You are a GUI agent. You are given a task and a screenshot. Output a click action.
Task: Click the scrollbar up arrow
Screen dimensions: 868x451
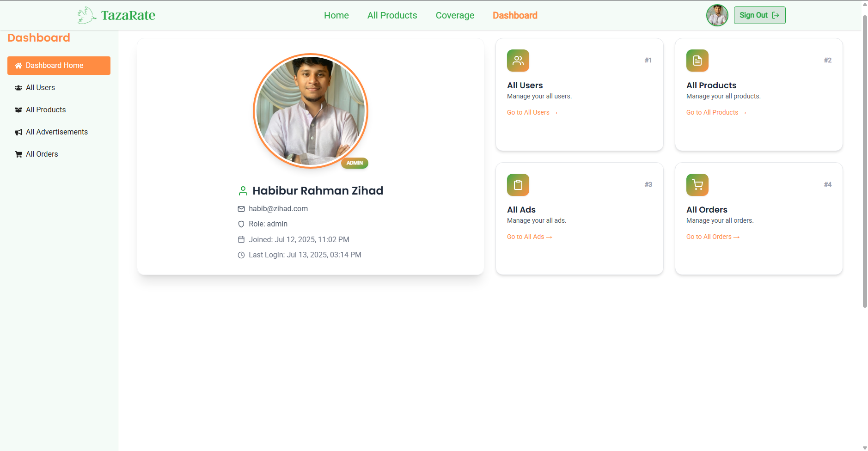click(x=865, y=4)
